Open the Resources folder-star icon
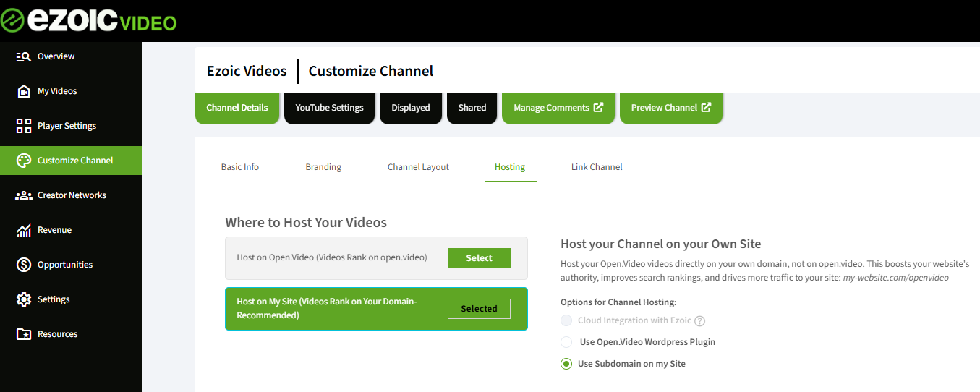 (24, 334)
